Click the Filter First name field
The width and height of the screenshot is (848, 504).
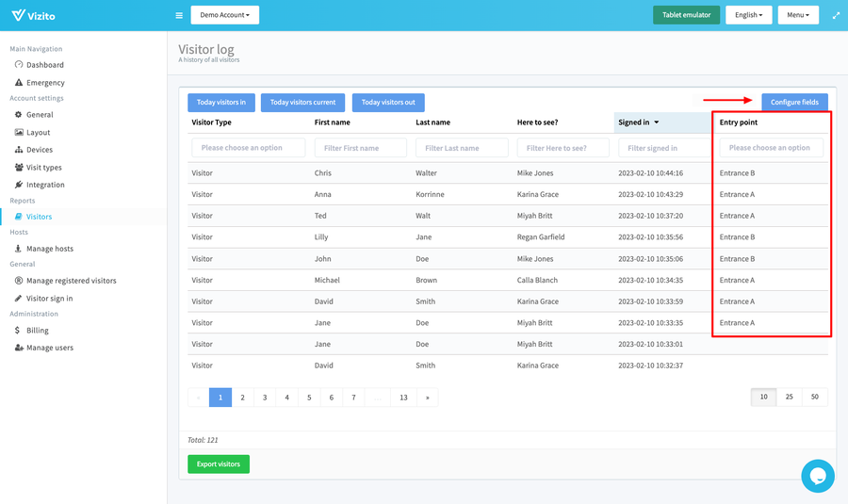point(360,148)
